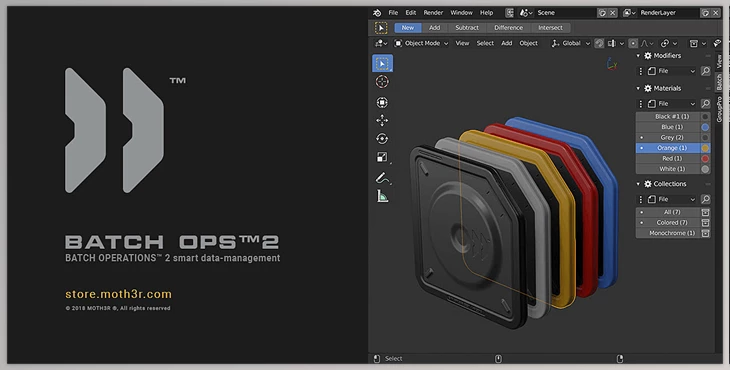730x370 pixels.
Task: Open the File menu
Action: [393, 13]
